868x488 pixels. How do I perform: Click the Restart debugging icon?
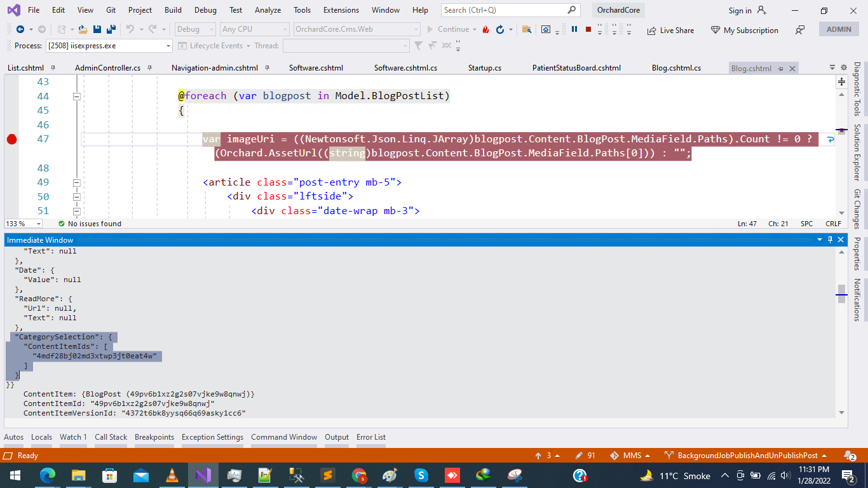click(x=500, y=29)
